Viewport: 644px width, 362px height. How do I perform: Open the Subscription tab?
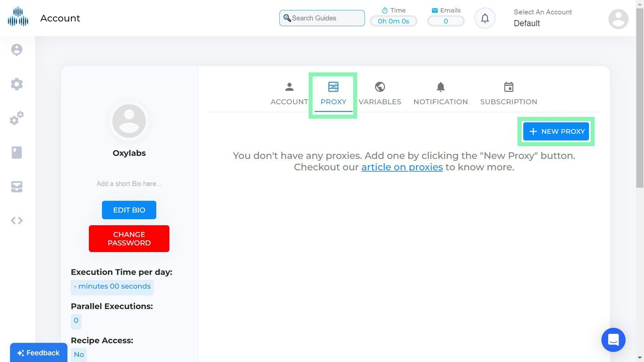pos(508,94)
